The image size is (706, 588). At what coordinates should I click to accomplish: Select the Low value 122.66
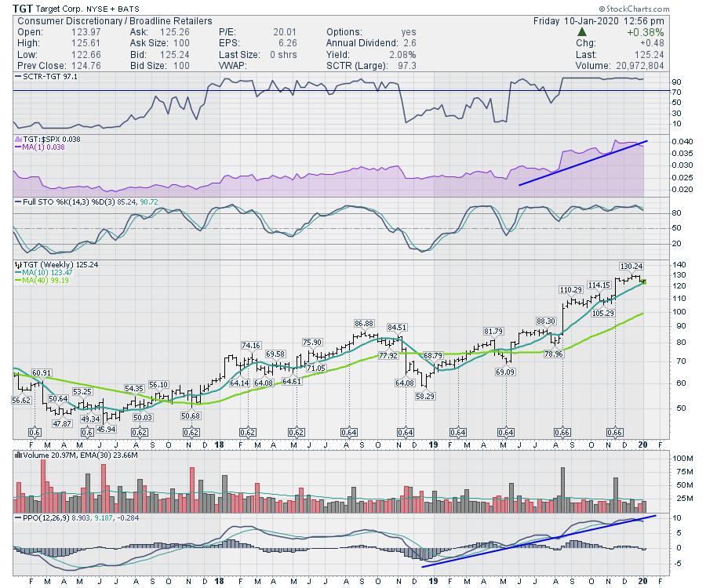coord(86,54)
